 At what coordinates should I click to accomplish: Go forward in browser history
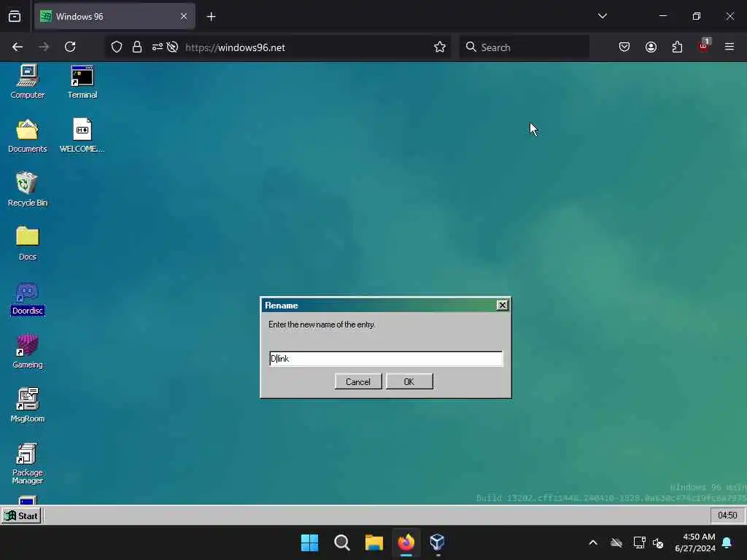44,47
